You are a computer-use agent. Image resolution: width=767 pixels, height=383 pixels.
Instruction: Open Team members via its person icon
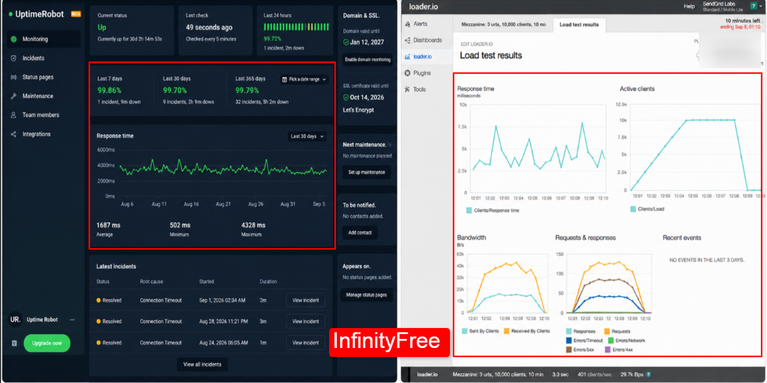click(x=14, y=115)
